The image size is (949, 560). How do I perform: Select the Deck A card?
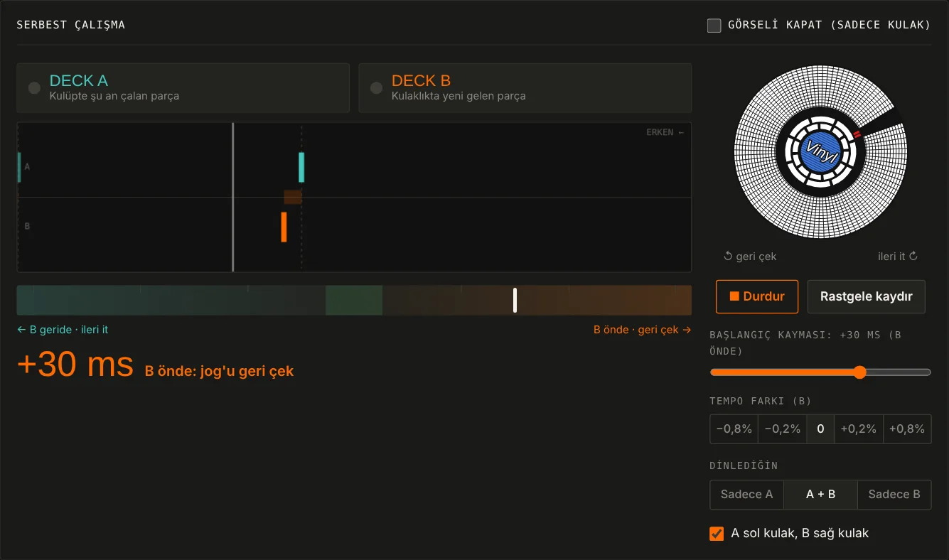coord(183,88)
